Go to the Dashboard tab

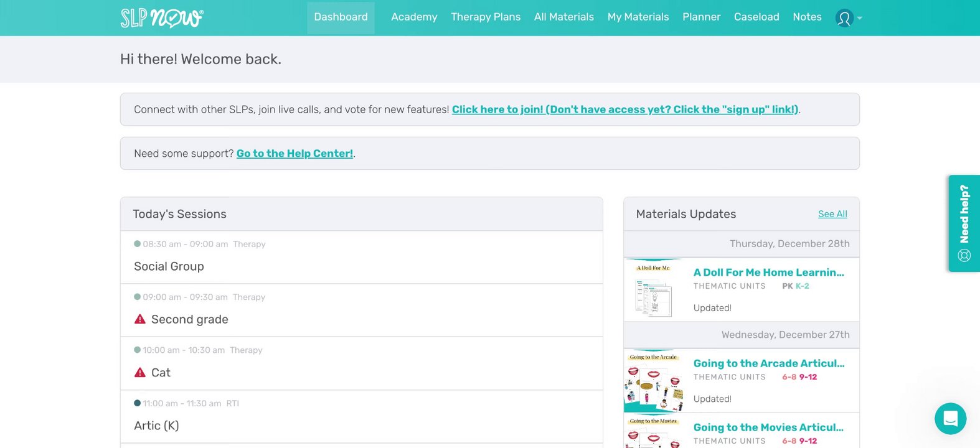tap(341, 17)
